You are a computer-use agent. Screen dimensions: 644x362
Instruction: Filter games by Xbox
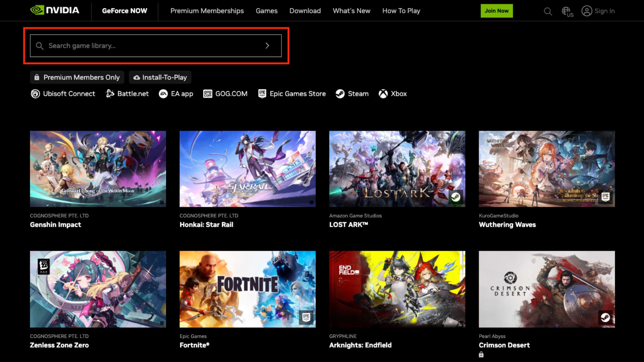coord(393,94)
